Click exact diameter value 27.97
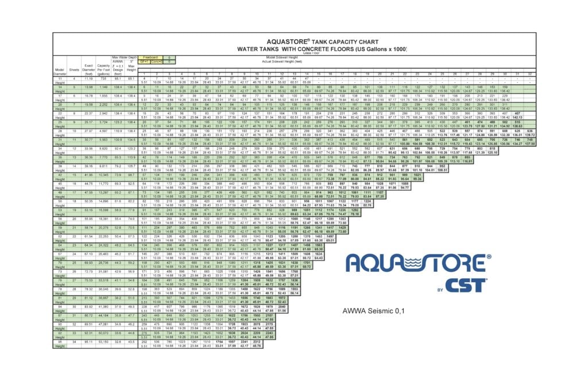This screenshot has width=588, height=381. pos(88,131)
